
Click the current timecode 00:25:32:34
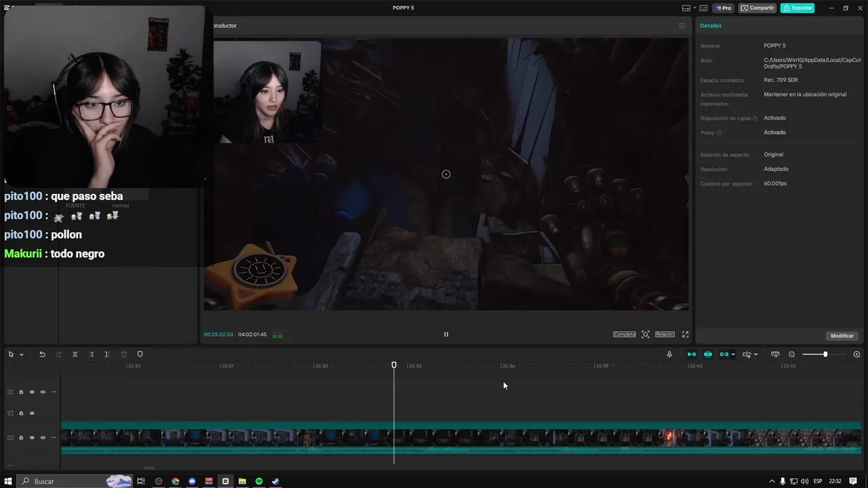(218, 334)
